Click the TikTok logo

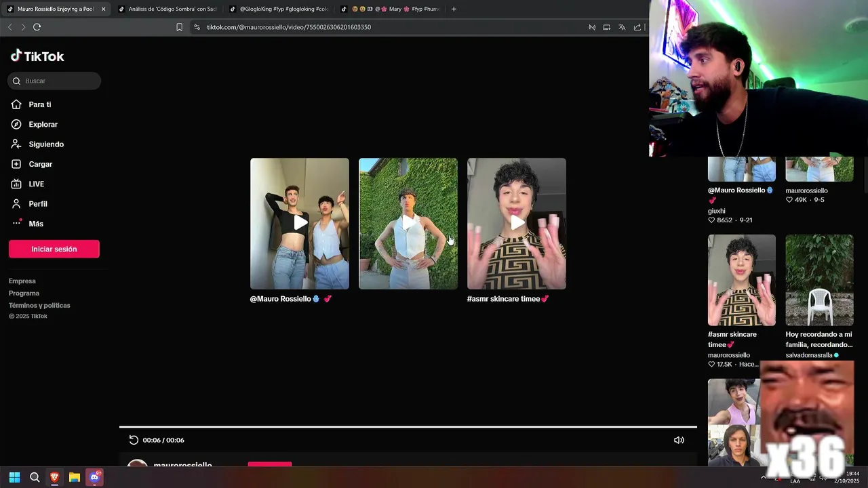(37, 56)
